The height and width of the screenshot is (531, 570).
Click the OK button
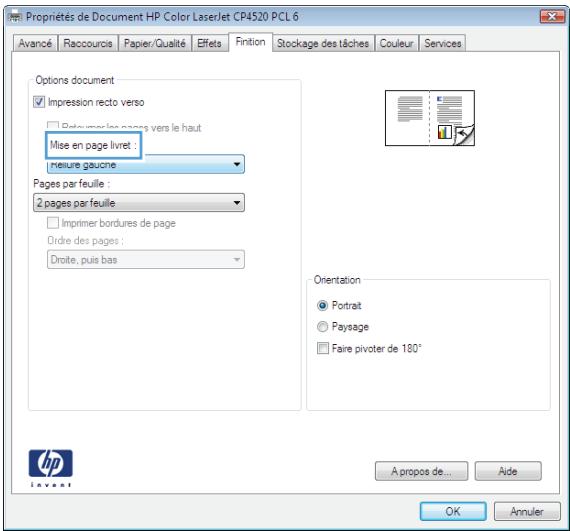tap(453, 511)
